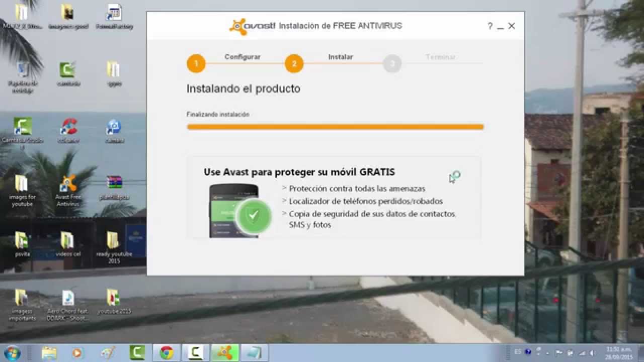The image size is (644, 362).
Task: Open the white Camtasia recorder taskbar icon
Action: (x=195, y=353)
